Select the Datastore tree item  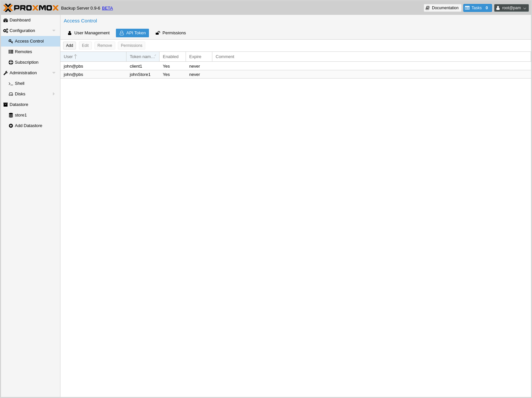(x=19, y=105)
